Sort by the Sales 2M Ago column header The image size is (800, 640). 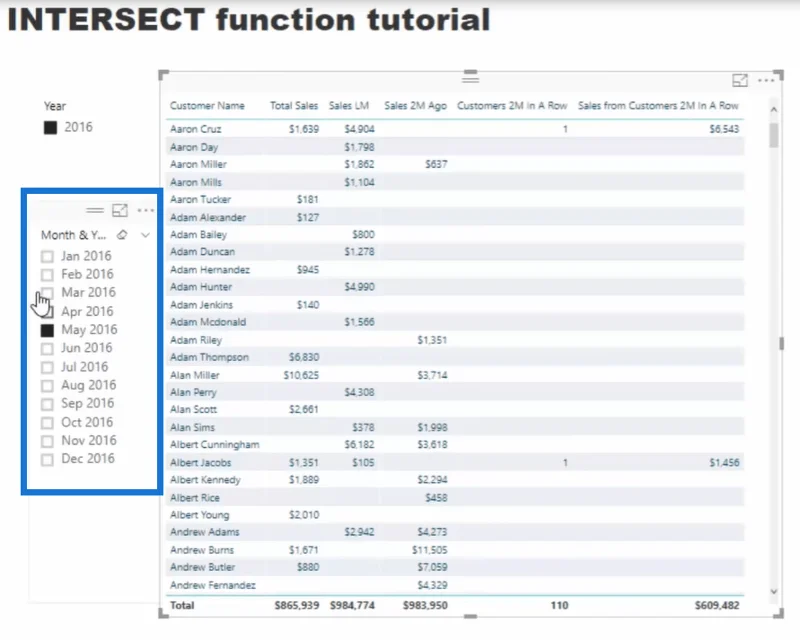point(415,106)
